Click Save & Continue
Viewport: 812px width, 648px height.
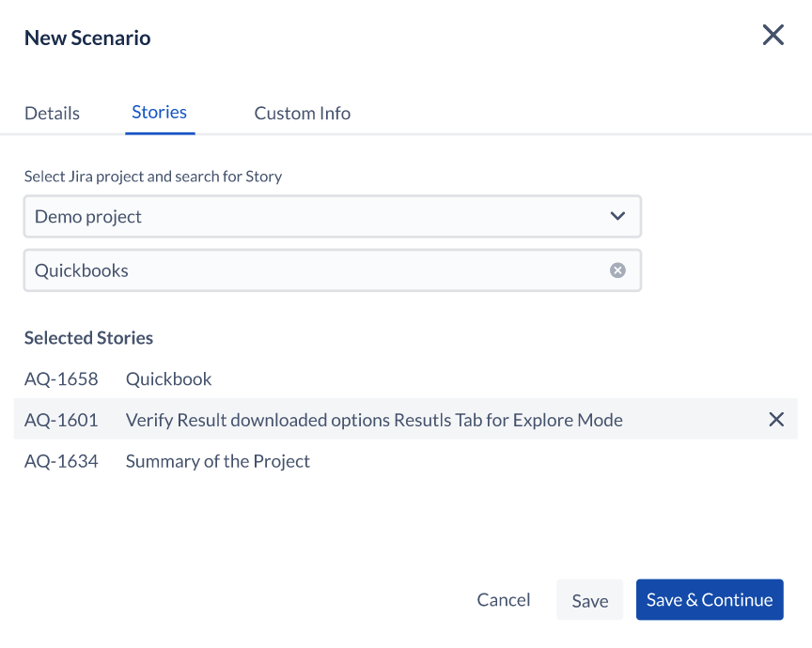click(710, 600)
